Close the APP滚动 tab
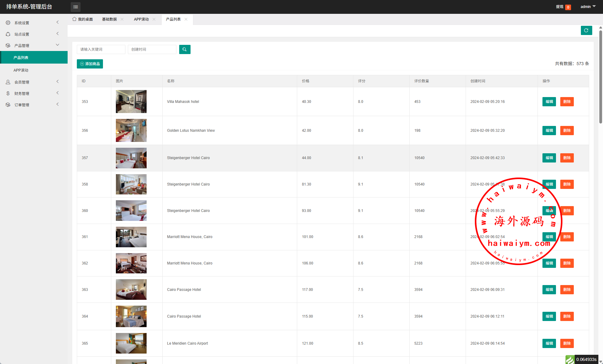Image resolution: width=603 pixels, height=364 pixels. (154, 19)
